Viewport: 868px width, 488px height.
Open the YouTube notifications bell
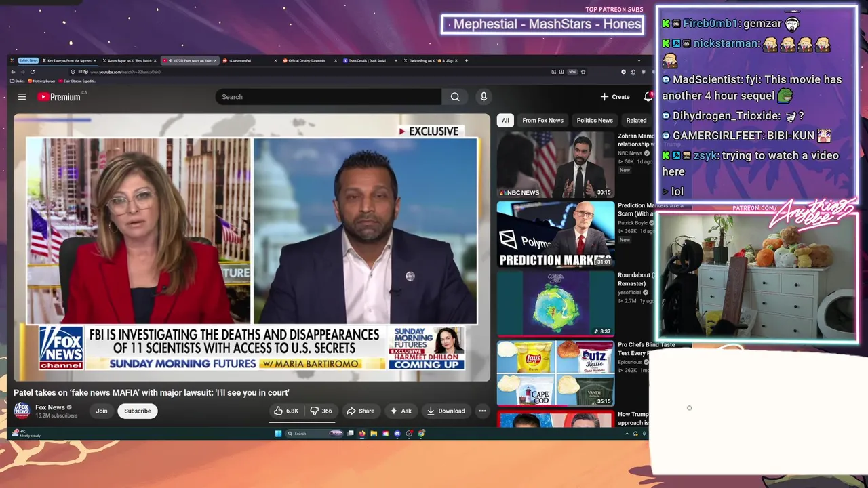click(648, 97)
